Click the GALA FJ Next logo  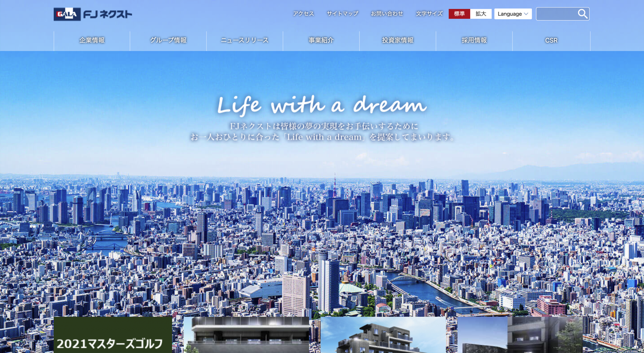[x=92, y=14]
